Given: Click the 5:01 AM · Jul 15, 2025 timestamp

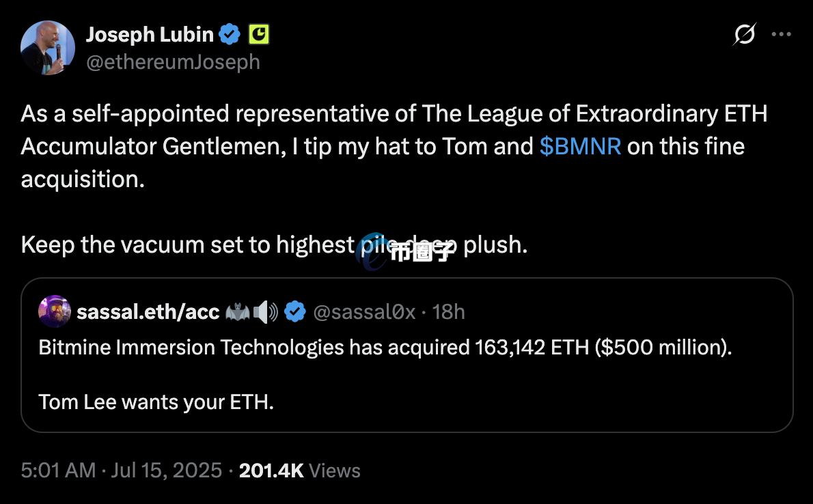Looking at the screenshot, I should click(122, 470).
